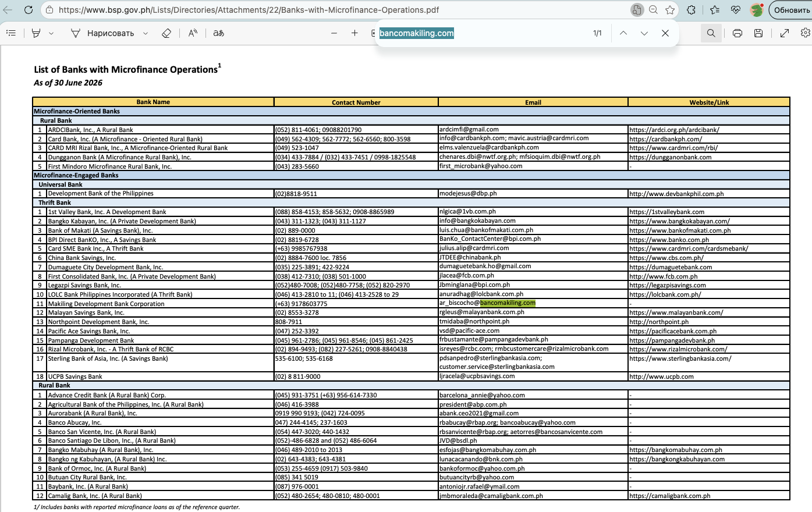
Task: Start the Read aloud feature
Action: [x=193, y=33]
